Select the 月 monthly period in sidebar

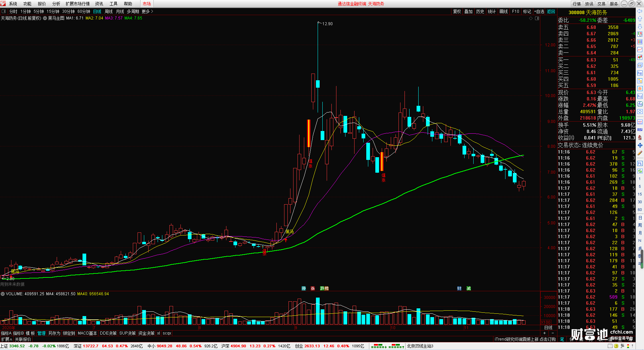tap(640, 233)
